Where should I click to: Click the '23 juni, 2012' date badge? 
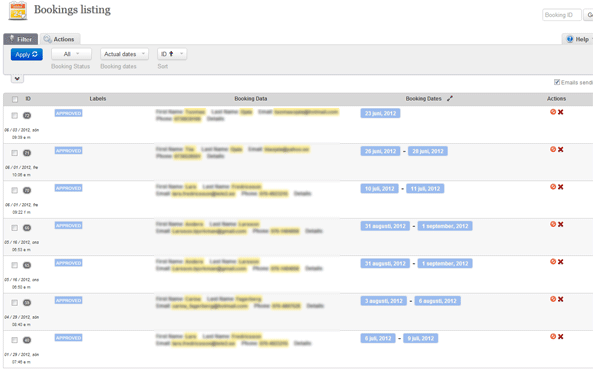(x=380, y=113)
